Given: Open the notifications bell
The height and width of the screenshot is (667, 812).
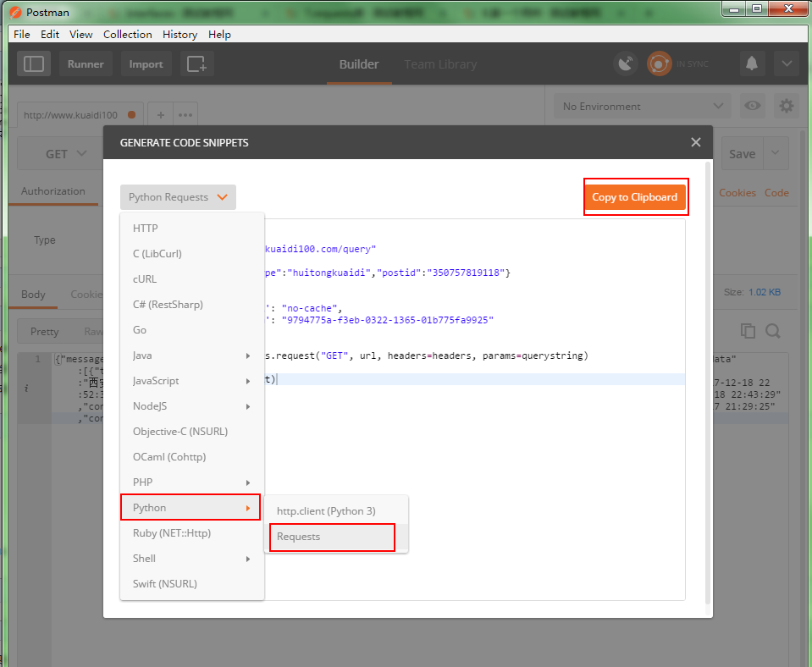Looking at the screenshot, I should click(x=751, y=64).
